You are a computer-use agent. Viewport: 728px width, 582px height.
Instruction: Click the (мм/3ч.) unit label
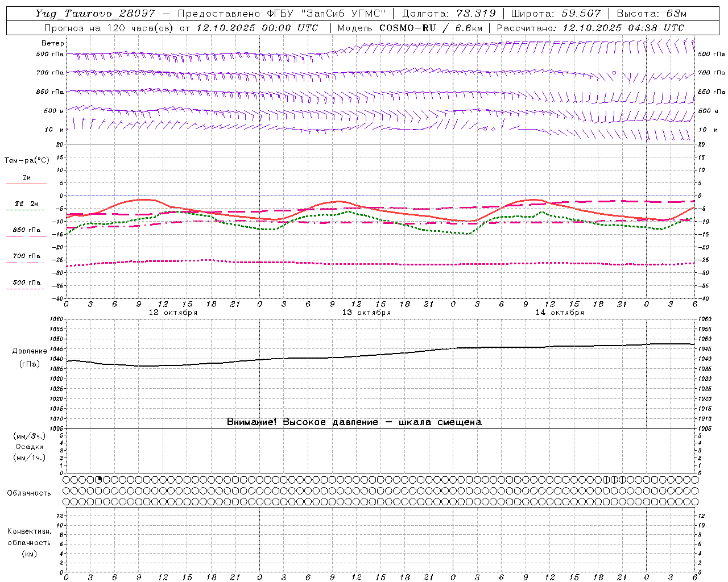pos(30,436)
